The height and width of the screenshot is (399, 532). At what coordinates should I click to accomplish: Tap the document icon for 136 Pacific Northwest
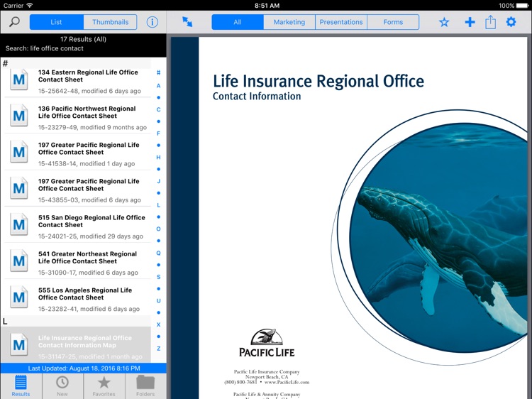tap(18, 116)
